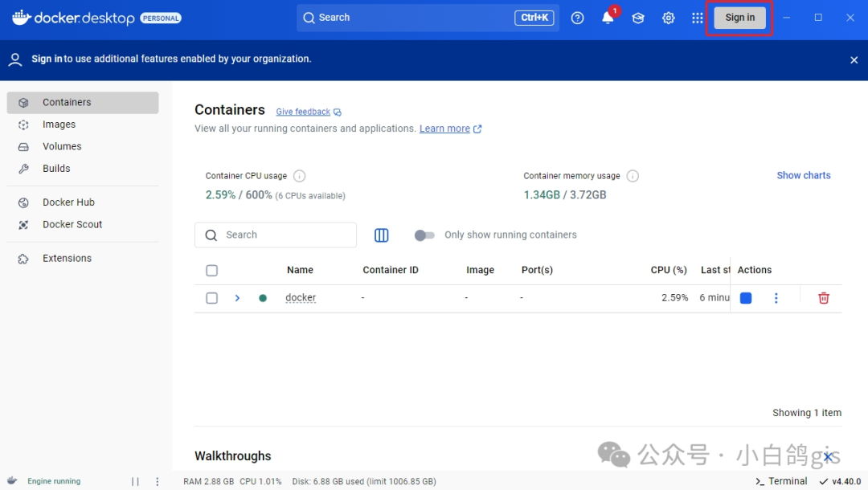Open the Extensions section
The image size is (868, 490).
click(x=83, y=259)
